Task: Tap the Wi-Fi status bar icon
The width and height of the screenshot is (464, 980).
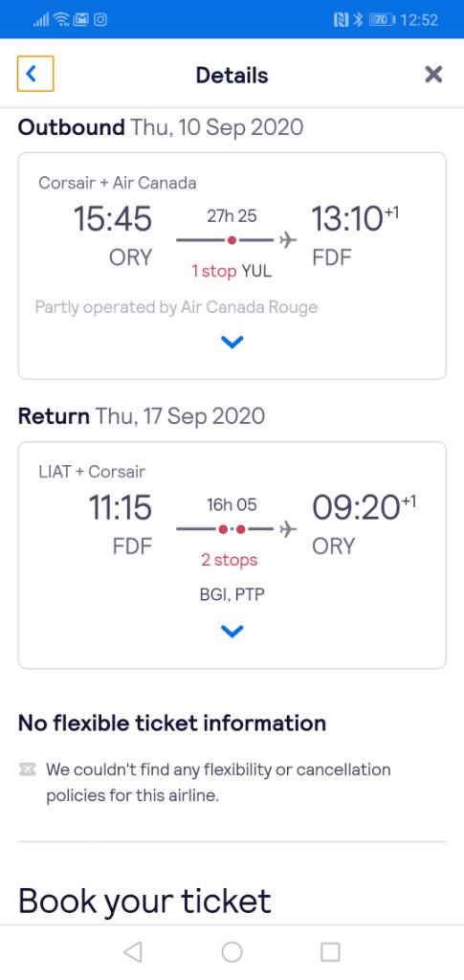Action: pyautogui.click(x=62, y=20)
